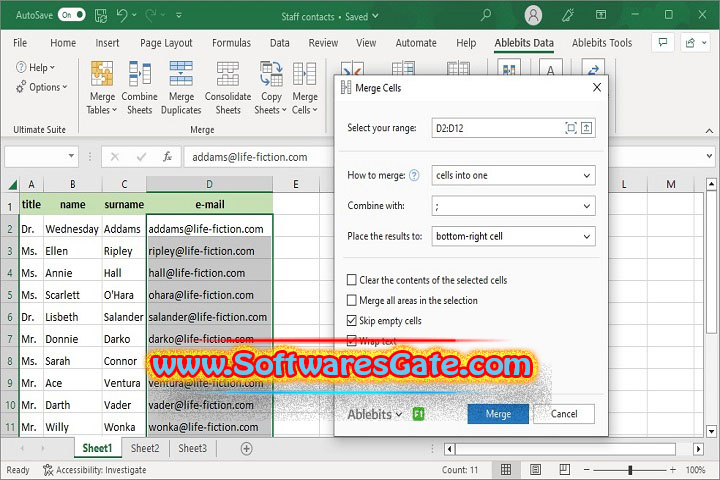Open the search magnifier in title bar
The height and width of the screenshot is (480, 720).
point(485,15)
